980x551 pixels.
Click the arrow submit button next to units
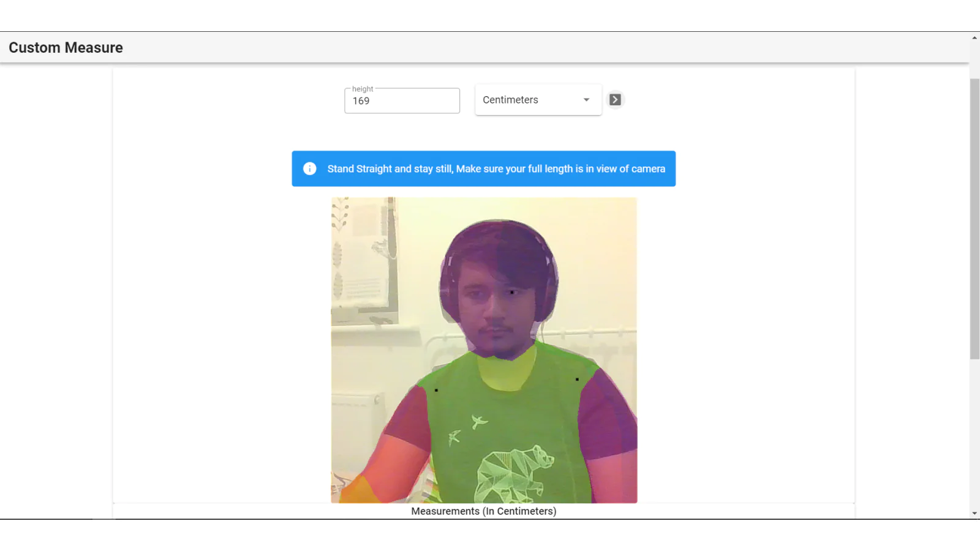pos(615,100)
